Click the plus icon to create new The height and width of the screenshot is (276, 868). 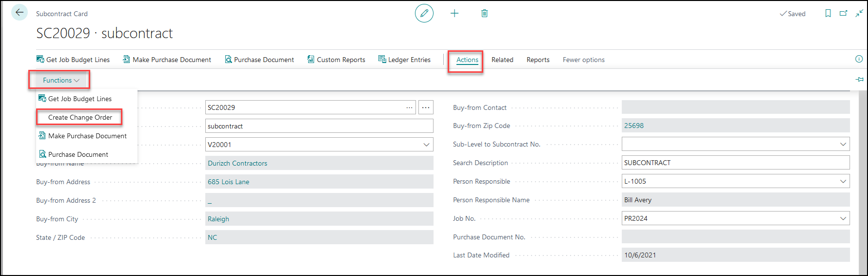coord(454,13)
